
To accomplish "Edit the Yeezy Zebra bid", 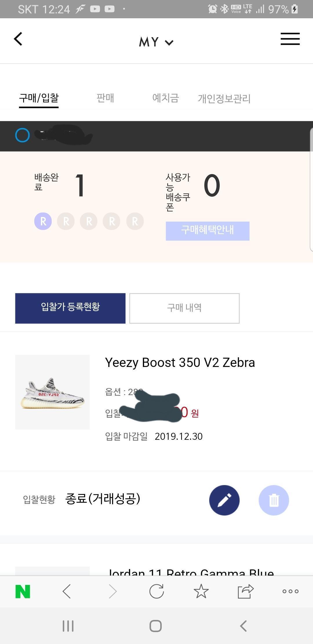I will pos(224,500).
